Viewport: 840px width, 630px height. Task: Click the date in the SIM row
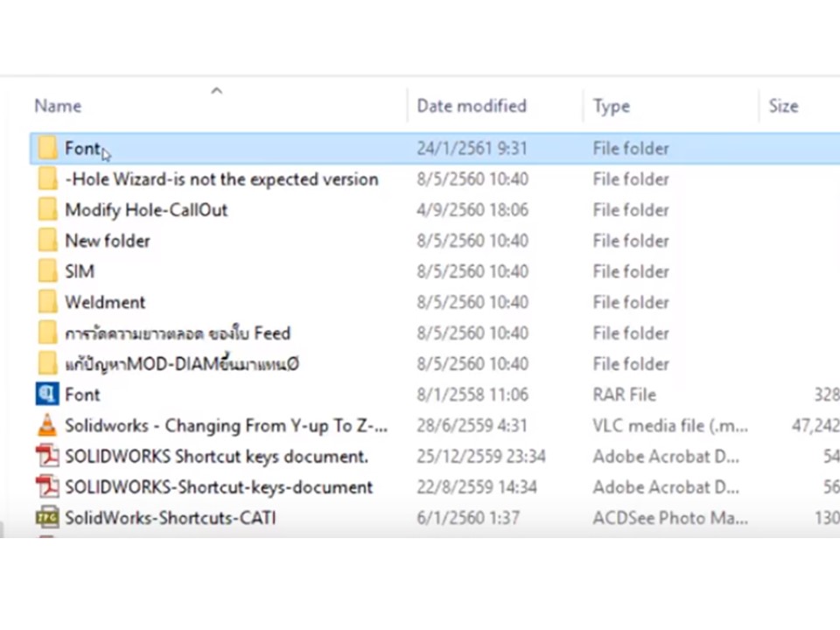point(472,271)
